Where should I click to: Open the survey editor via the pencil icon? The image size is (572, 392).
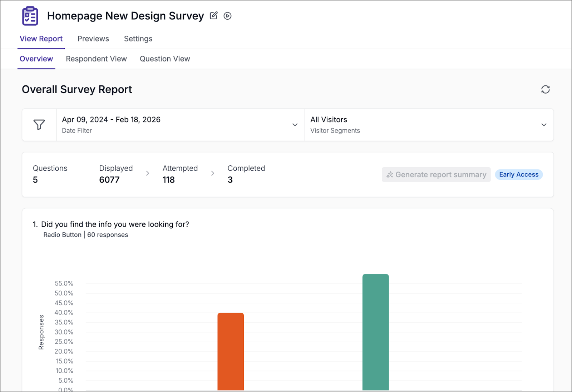pyautogui.click(x=213, y=16)
